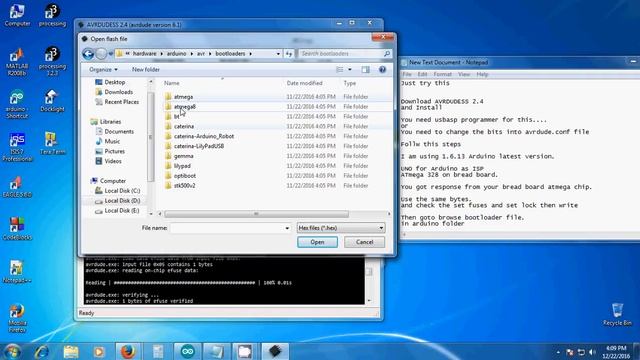Launch the processing desktop shortcut
The image size is (640, 360).
pos(52,16)
